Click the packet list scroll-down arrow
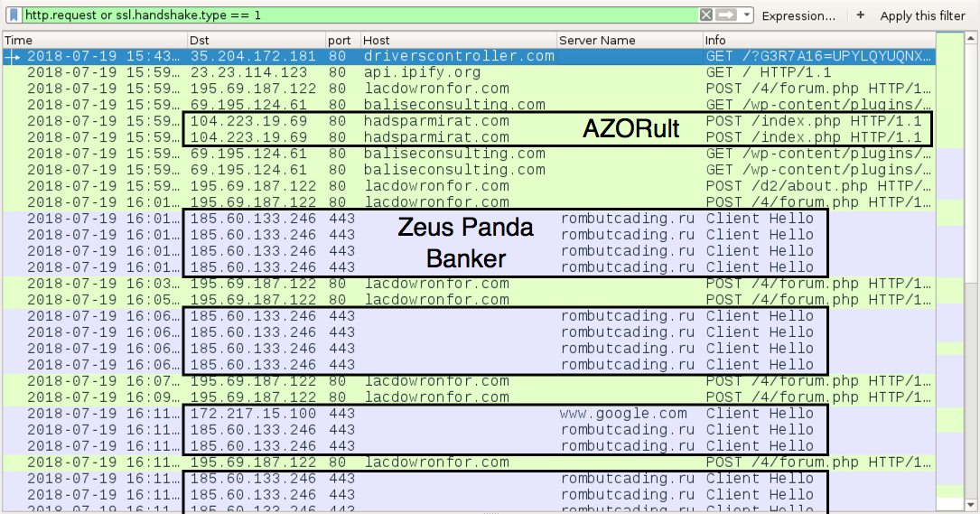The image size is (980, 514). pyautogui.click(x=970, y=505)
